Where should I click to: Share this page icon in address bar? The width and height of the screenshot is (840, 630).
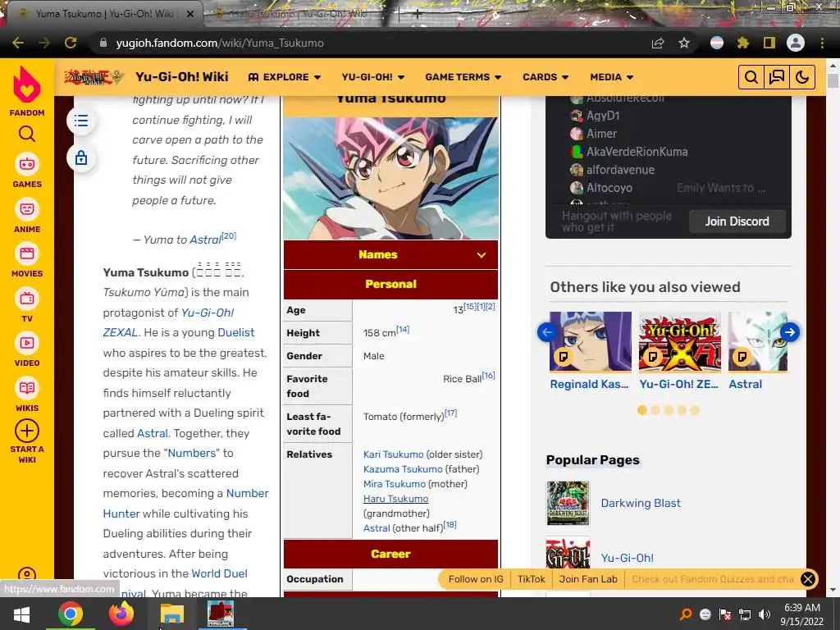pyautogui.click(x=658, y=43)
